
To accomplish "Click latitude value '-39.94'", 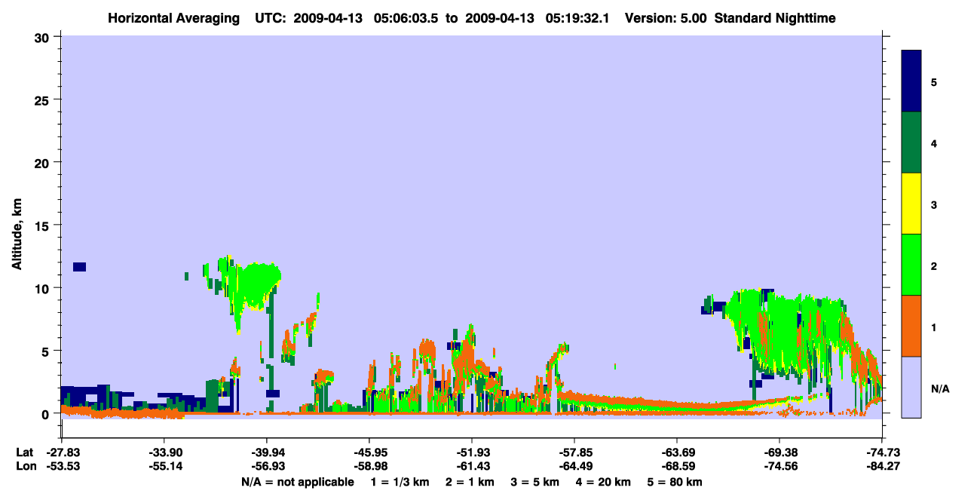I will click(267, 452).
